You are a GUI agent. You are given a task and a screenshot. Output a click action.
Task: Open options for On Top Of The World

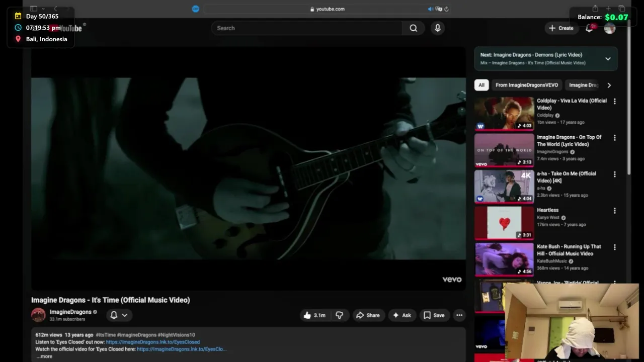[x=614, y=138]
